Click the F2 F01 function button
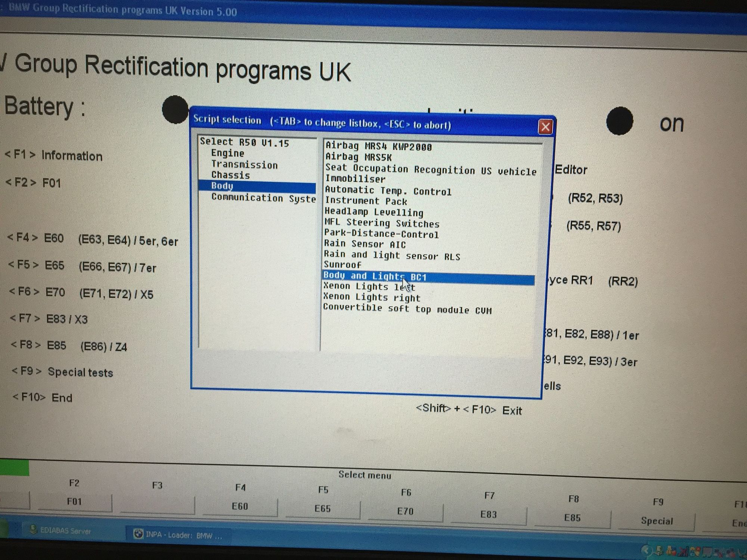 point(74,501)
